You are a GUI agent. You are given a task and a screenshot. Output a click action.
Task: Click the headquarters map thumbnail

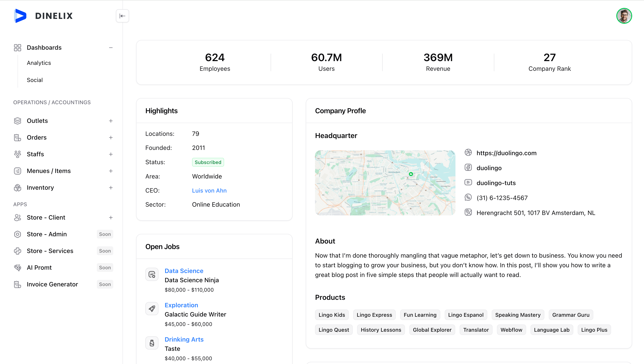(x=385, y=182)
